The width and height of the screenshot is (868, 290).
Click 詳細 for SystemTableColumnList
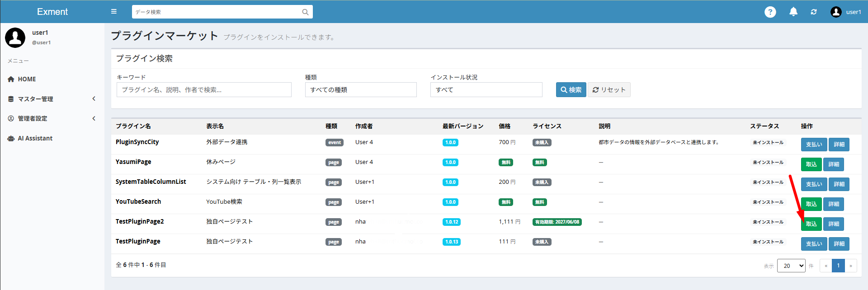839,184
